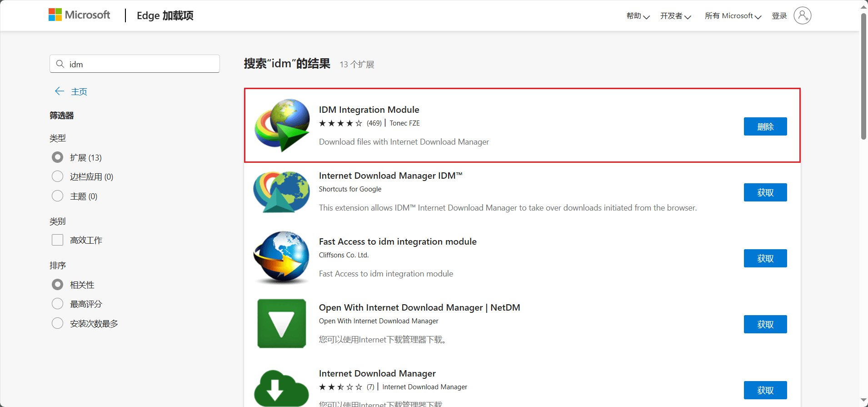Click the search magnifier icon
Screen dimensions: 868x407
coord(60,64)
